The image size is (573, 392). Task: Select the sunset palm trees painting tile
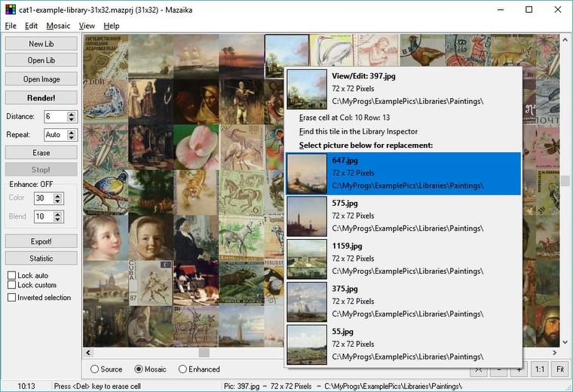point(241,57)
